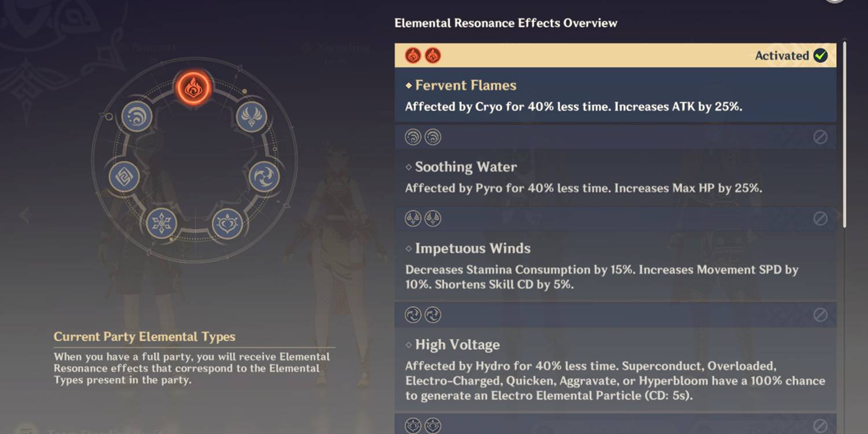Image resolution: width=868 pixels, height=434 pixels.
Task: Click the Hydro emblem on the elemental wheel
Action: pos(137,116)
